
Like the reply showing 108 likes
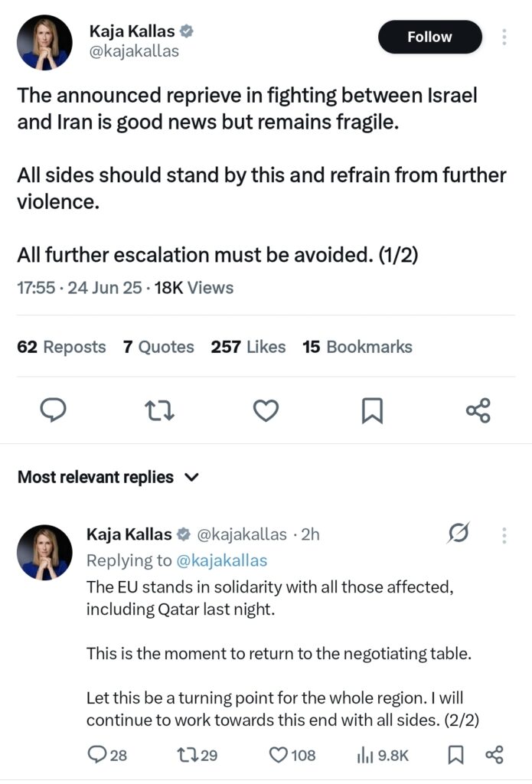(x=292, y=754)
